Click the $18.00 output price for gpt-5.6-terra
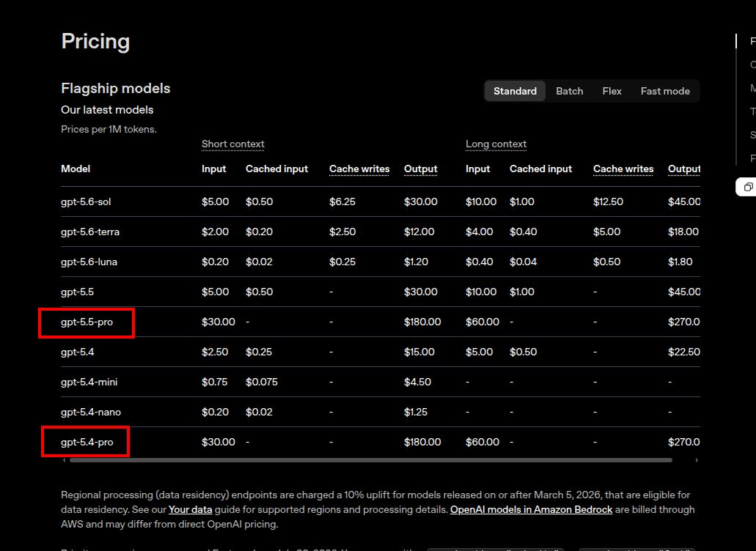 click(x=683, y=232)
